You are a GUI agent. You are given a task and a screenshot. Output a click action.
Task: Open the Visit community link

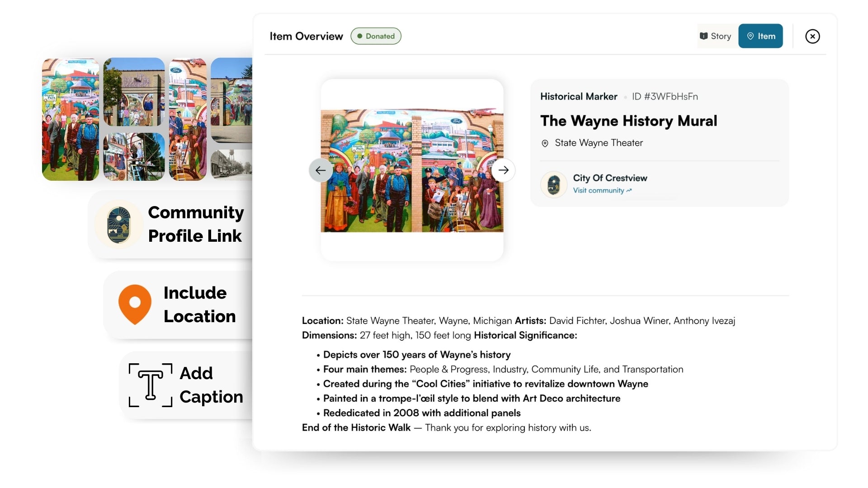[602, 191]
